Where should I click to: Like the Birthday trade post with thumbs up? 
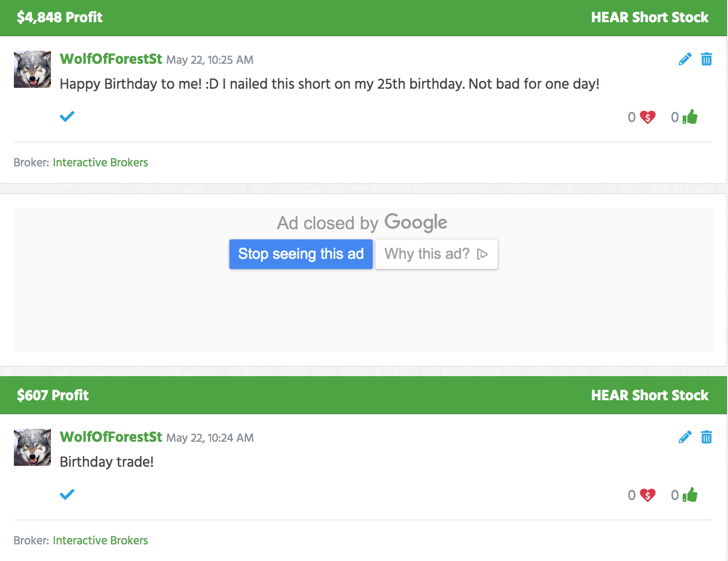point(690,495)
